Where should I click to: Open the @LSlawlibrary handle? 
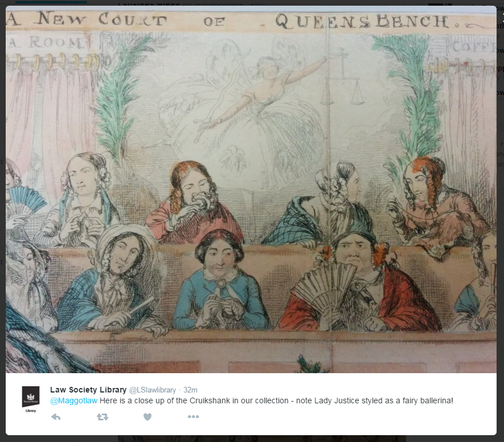point(153,390)
